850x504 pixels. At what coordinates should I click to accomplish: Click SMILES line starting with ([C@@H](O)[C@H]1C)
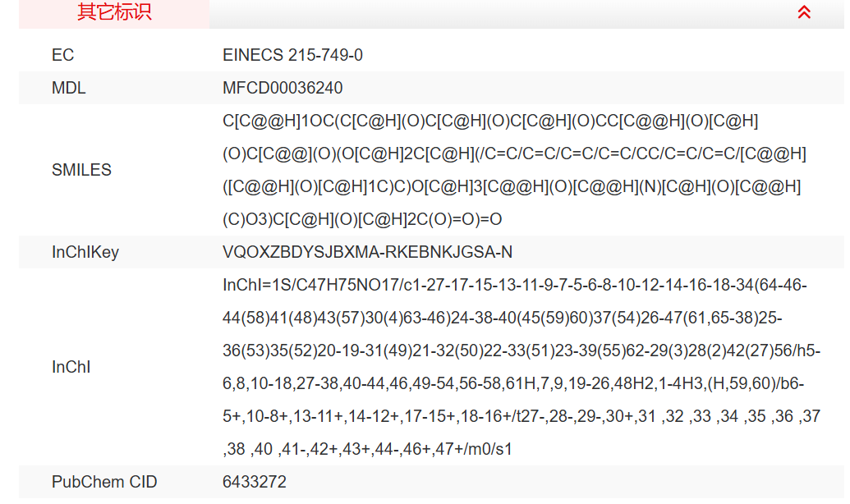click(512, 186)
